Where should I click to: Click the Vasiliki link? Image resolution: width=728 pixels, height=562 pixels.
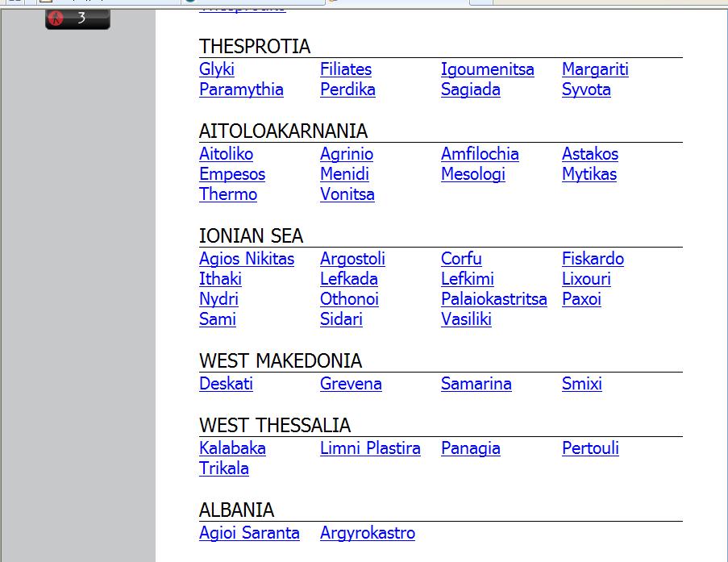point(466,319)
